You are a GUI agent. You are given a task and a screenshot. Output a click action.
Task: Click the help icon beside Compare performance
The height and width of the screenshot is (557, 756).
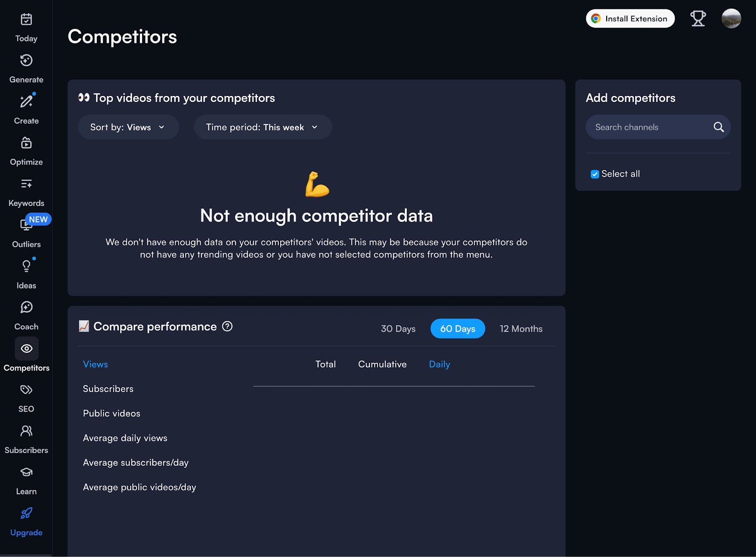[227, 326]
